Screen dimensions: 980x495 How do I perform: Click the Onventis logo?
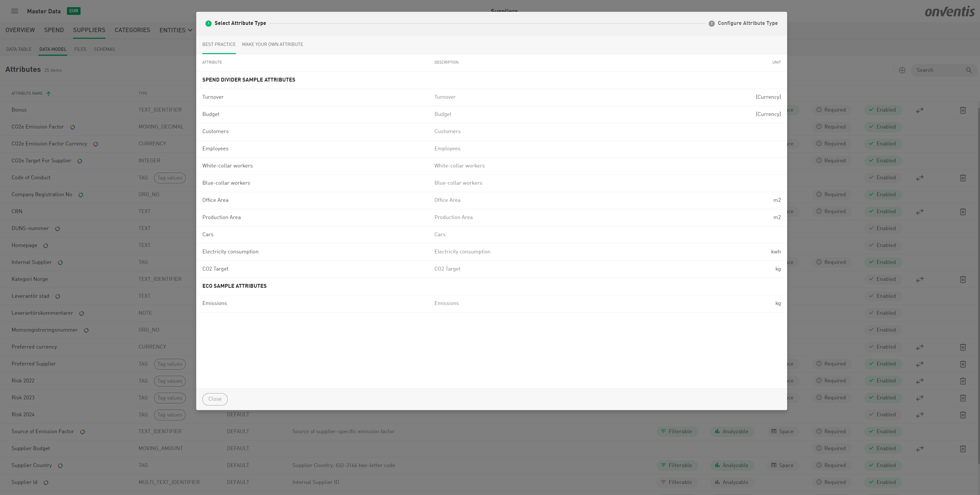(x=949, y=12)
